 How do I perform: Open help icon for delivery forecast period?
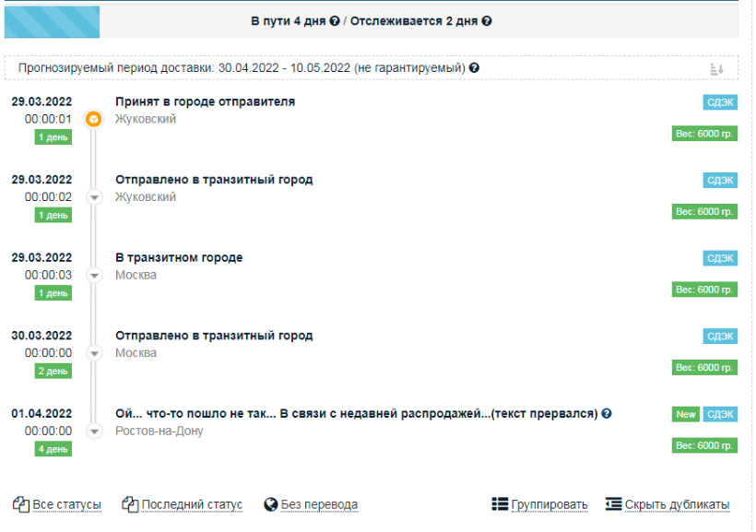click(474, 68)
